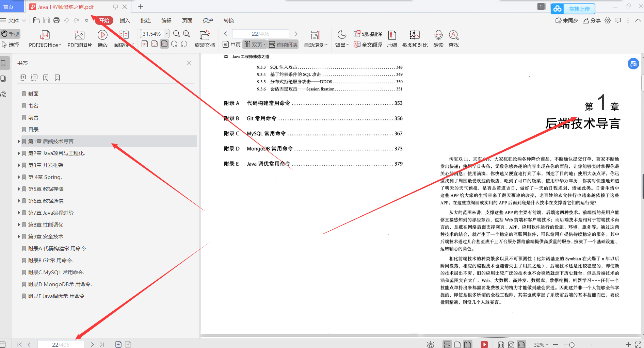
Task: Open thumbnails sidebar icon
Action: click(x=3, y=79)
